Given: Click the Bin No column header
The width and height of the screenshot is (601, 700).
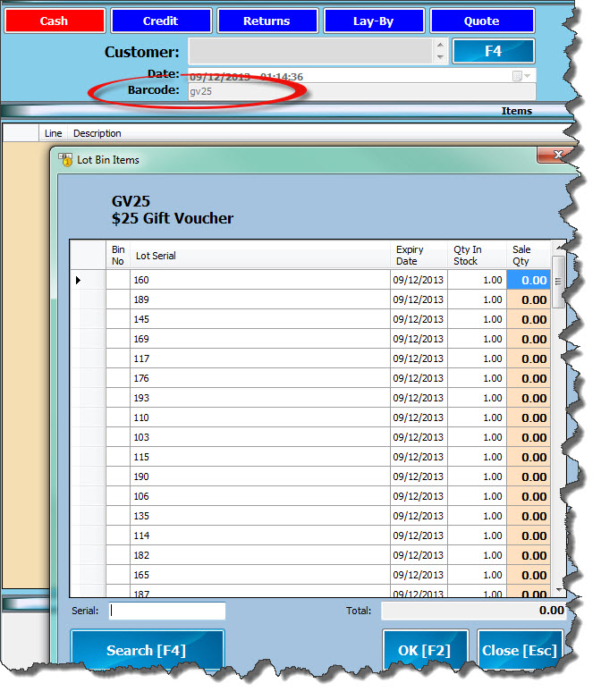Looking at the screenshot, I should click(x=118, y=255).
